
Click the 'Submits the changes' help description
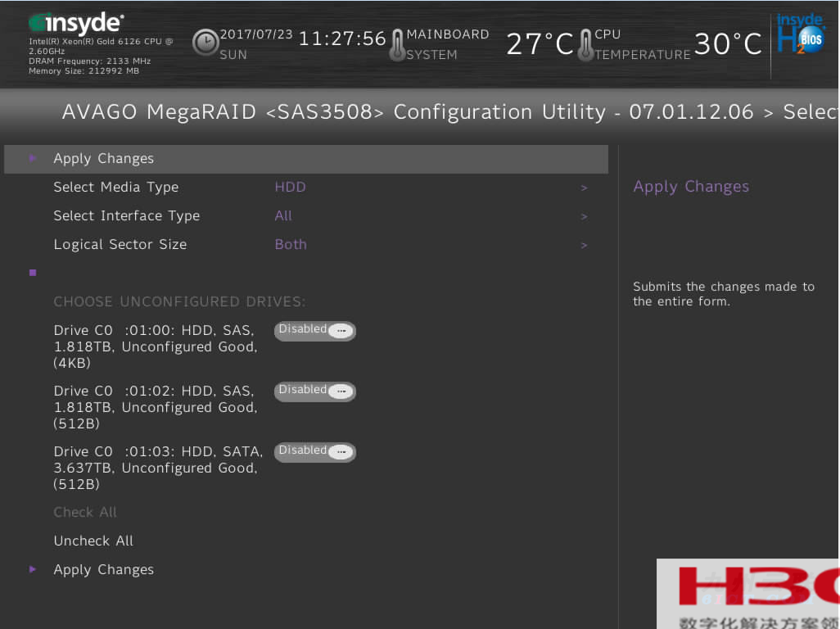click(724, 293)
